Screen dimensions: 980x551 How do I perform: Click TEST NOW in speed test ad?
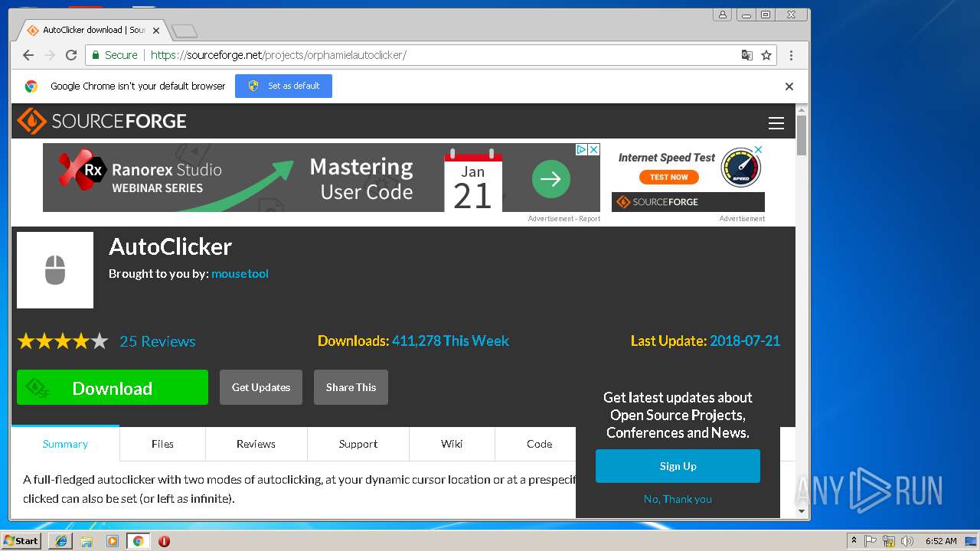point(668,177)
